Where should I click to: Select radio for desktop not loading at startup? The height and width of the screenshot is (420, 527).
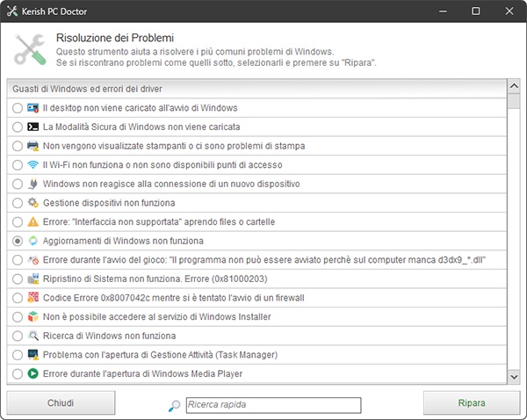(18, 108)
